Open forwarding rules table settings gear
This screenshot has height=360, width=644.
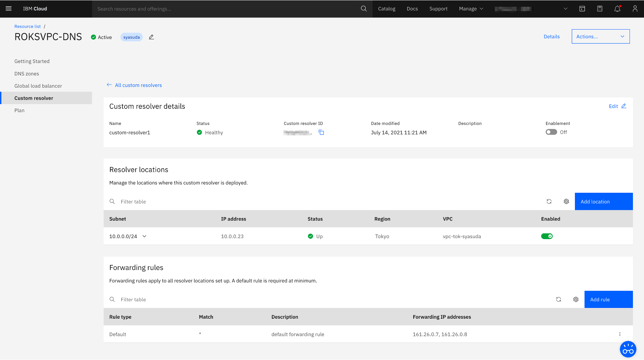coord(576,300)
